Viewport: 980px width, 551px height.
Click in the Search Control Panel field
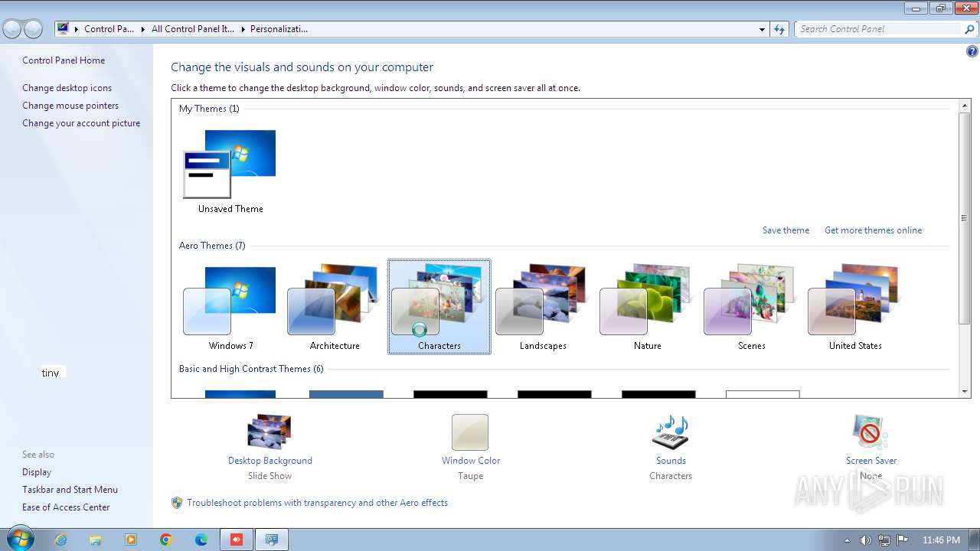click(878, 29)
